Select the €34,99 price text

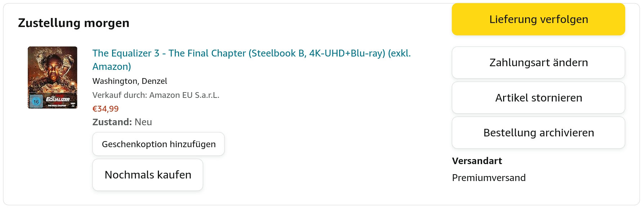pos(106,109)
